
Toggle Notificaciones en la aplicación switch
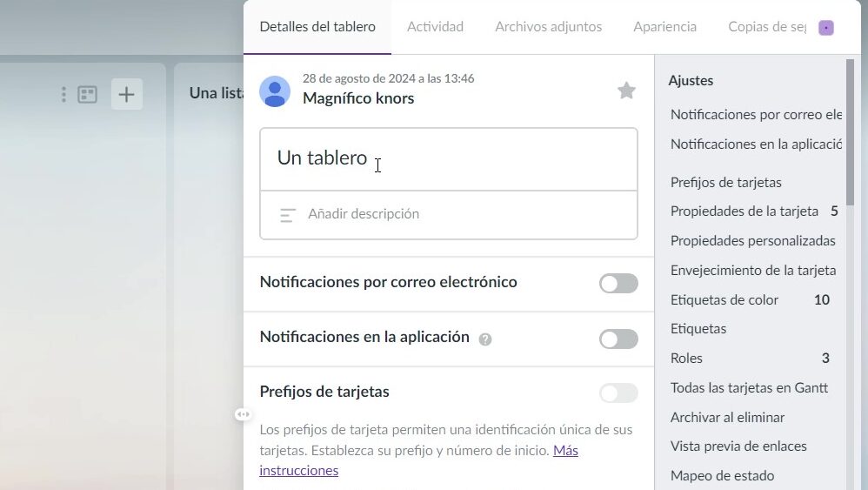618,339
